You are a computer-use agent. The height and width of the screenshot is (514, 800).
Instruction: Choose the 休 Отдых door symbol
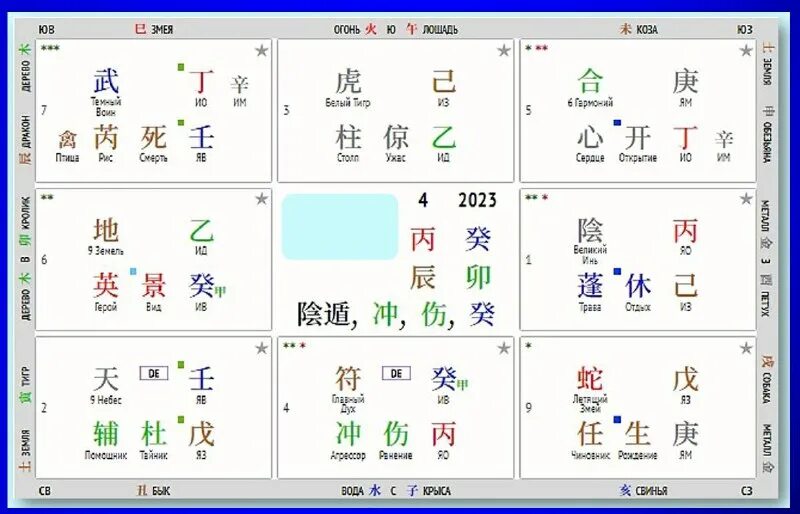coord(638,286)
